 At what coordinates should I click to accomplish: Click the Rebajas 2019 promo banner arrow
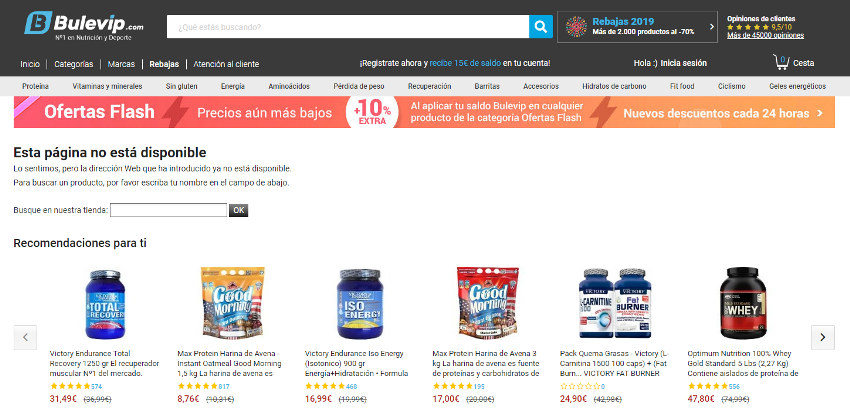click(x=712, y=27)
